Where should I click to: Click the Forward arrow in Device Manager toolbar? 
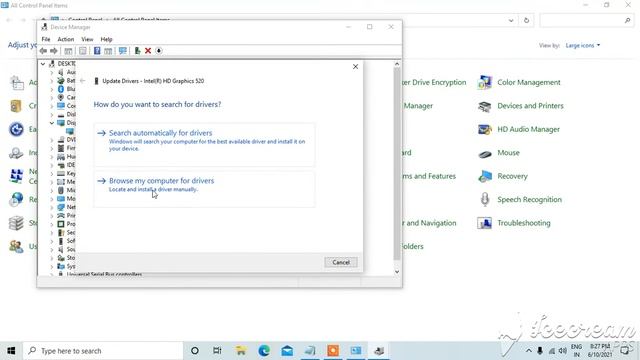coord(53,51)
